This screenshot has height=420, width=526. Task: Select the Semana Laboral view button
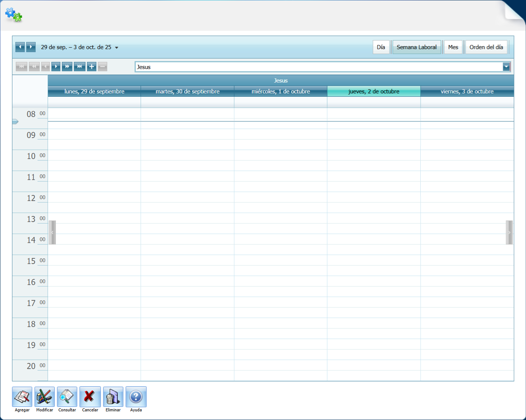(416, 47)
